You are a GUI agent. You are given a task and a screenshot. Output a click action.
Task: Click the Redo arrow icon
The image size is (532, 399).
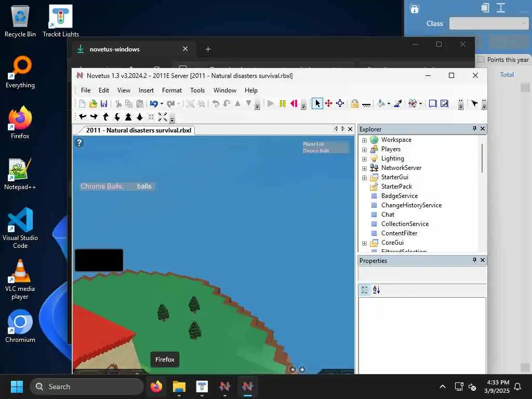170,104
